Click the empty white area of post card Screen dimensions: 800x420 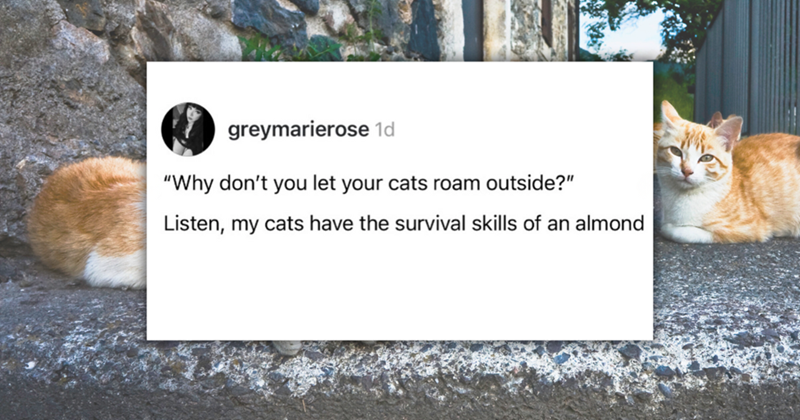tap(399, 288)
